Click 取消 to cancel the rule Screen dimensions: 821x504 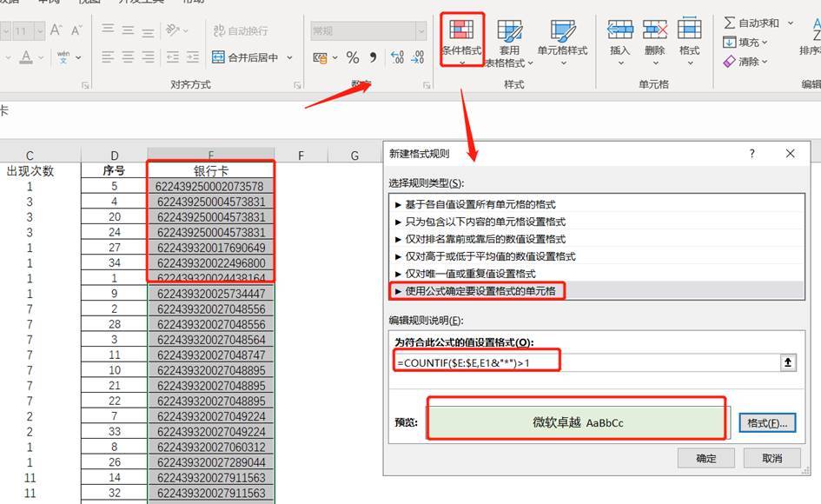click(771, 458)
